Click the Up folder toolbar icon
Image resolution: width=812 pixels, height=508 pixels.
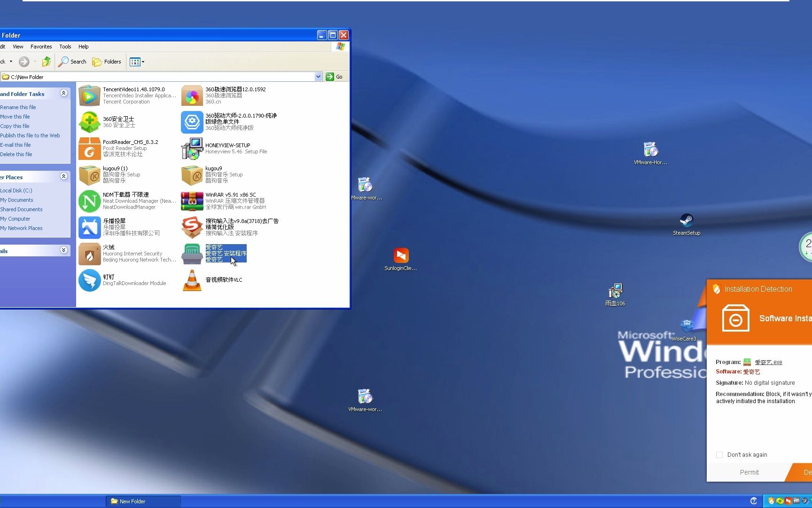tap(46, 62)
